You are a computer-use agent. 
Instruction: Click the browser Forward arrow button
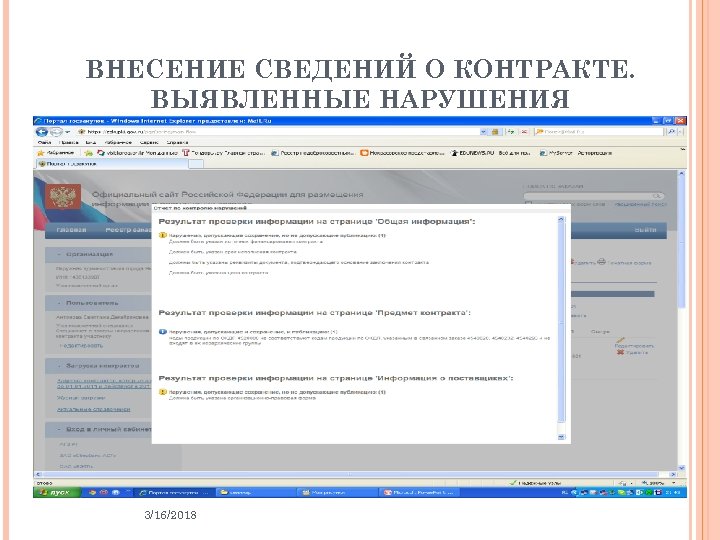[x=56, y=132]
